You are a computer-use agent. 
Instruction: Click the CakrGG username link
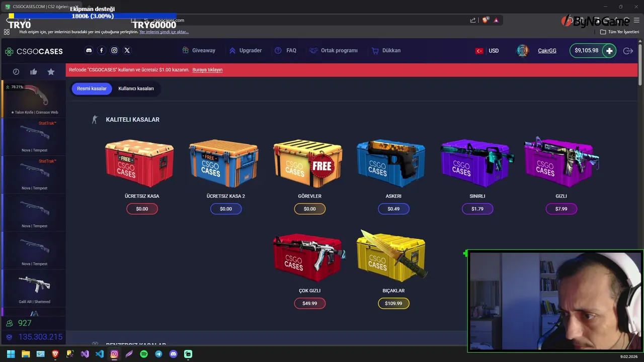[547, 51]
